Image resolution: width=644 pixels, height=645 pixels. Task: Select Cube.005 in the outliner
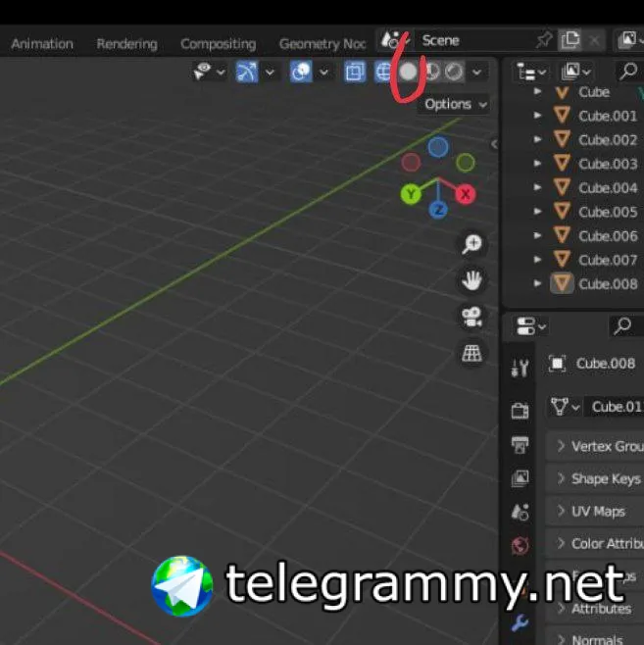point(608,212)
